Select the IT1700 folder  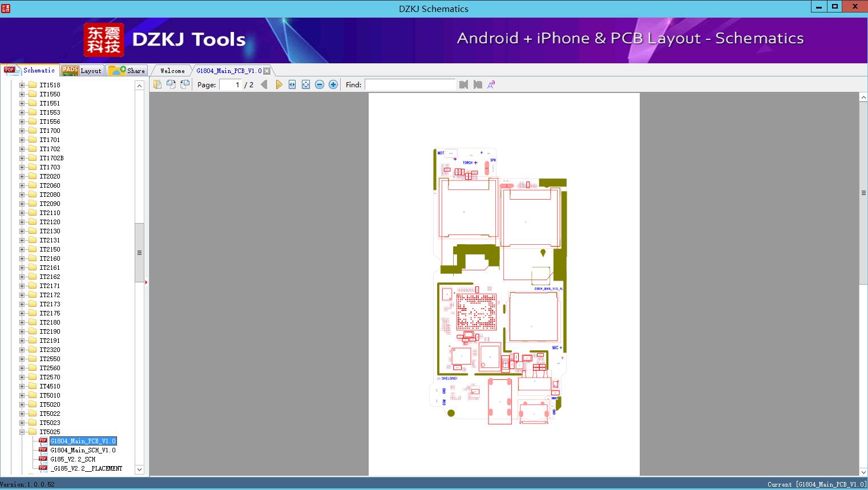pyautogui.click(x=50, y=131)
